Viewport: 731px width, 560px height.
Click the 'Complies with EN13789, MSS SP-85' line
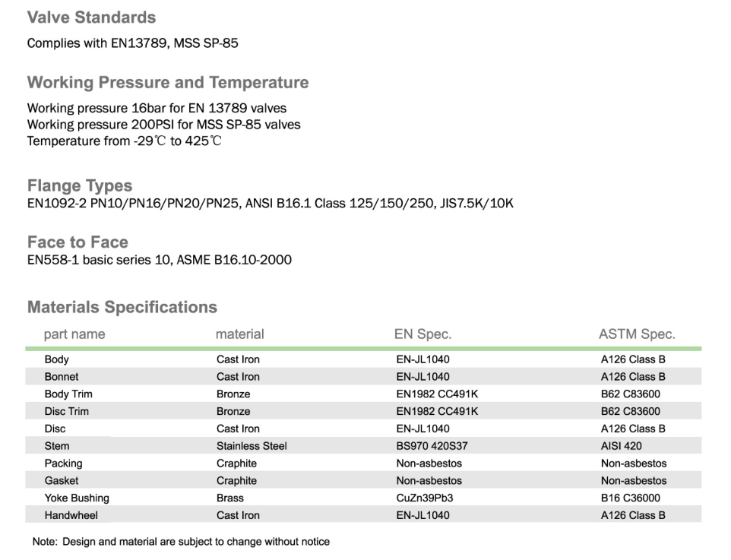pos(133,43)
